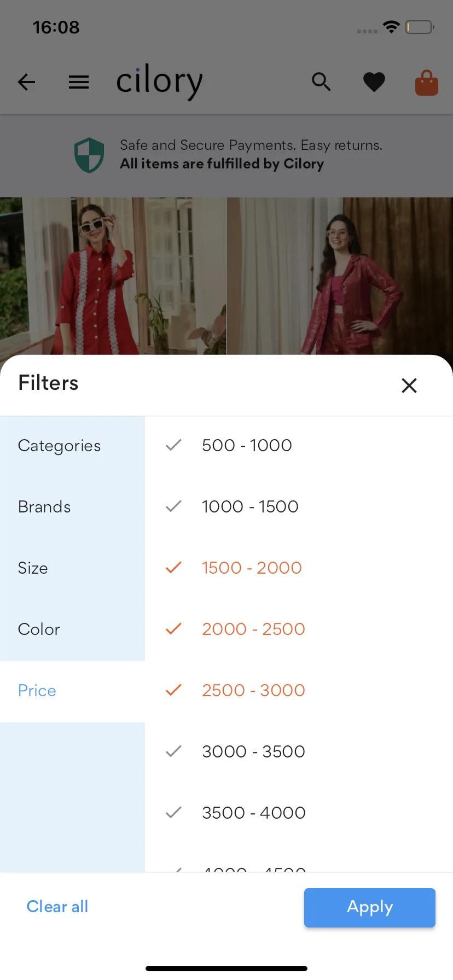Viewport: 453px width, 980px height.
Task: Open the shopping bag cart
Action: [x=427, y=83]
